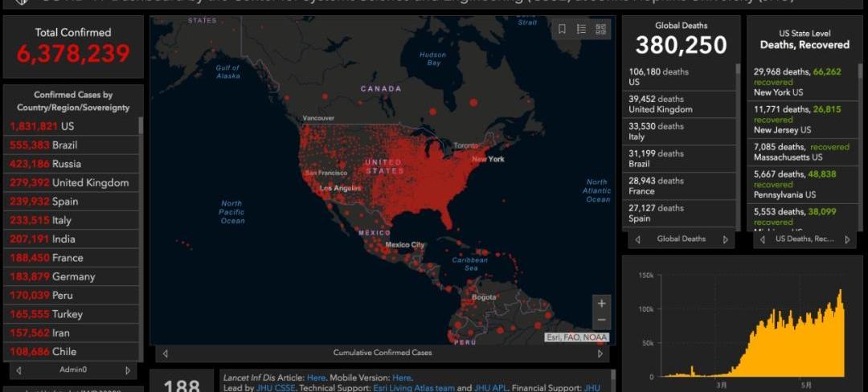The image size is (868, 392).
Task: Select United Kingdom row with 279,392 cases
Action: point(71,182)
